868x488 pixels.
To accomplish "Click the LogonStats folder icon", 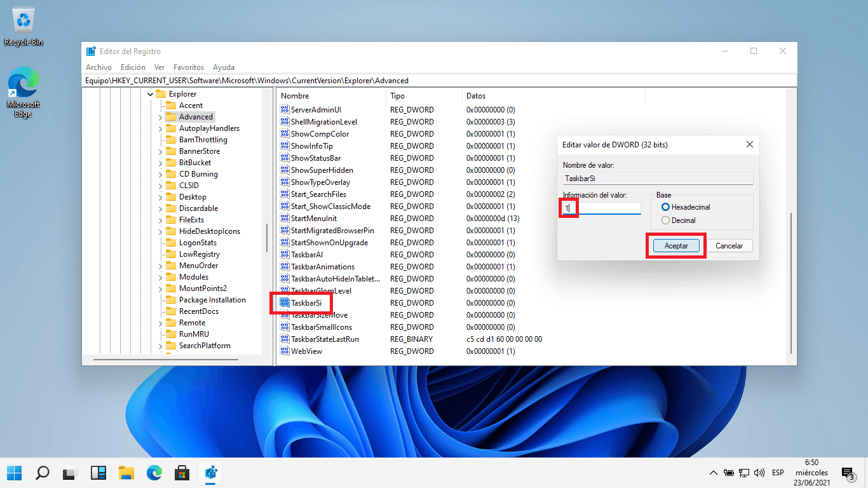I will 170,243.
